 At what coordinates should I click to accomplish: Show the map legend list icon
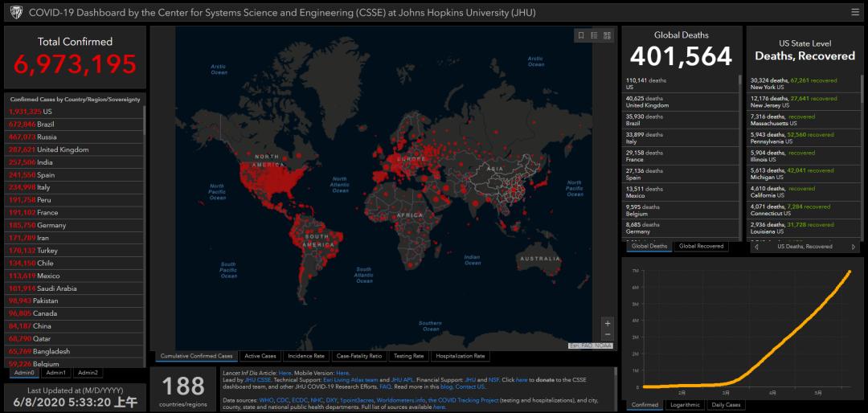point(594,35)
